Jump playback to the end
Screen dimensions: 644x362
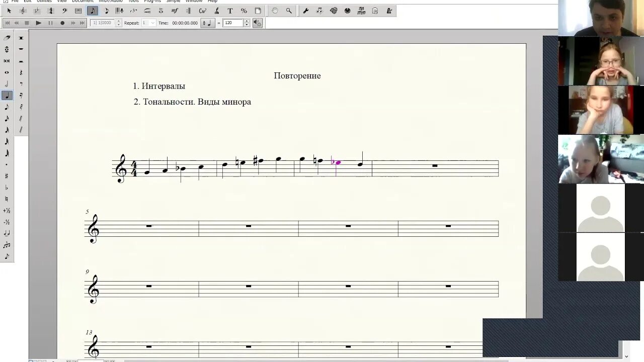pos(83,23)
